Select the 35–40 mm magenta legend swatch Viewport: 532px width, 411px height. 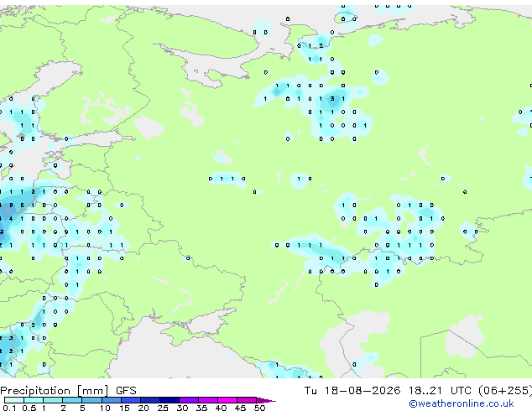(x=208, y=400)
